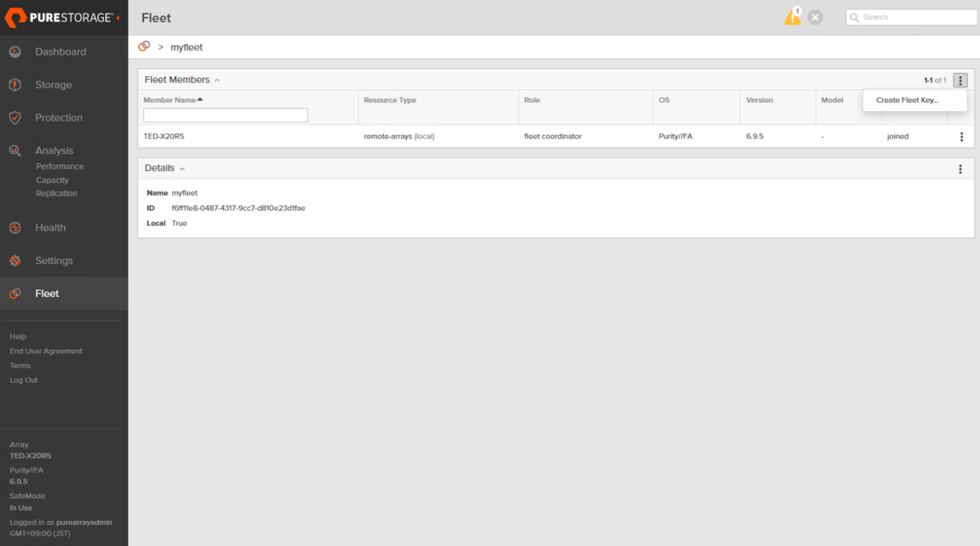Click the fleet coordinator role cell

coord(553,136)
